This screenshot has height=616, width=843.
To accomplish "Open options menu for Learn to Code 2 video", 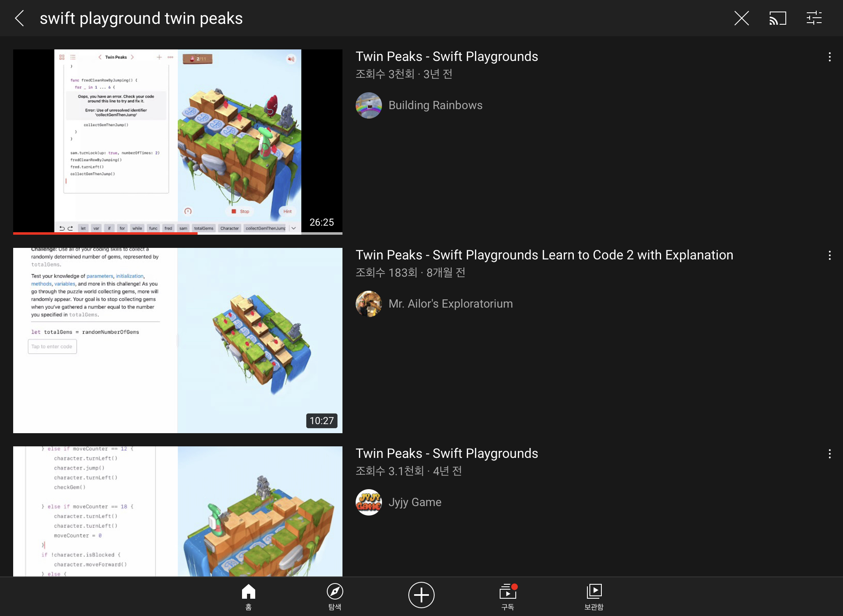I will pos(829,256).
